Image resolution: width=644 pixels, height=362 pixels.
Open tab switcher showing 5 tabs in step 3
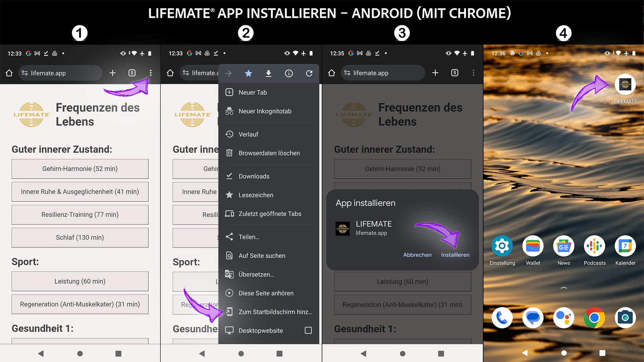(454, 73)
